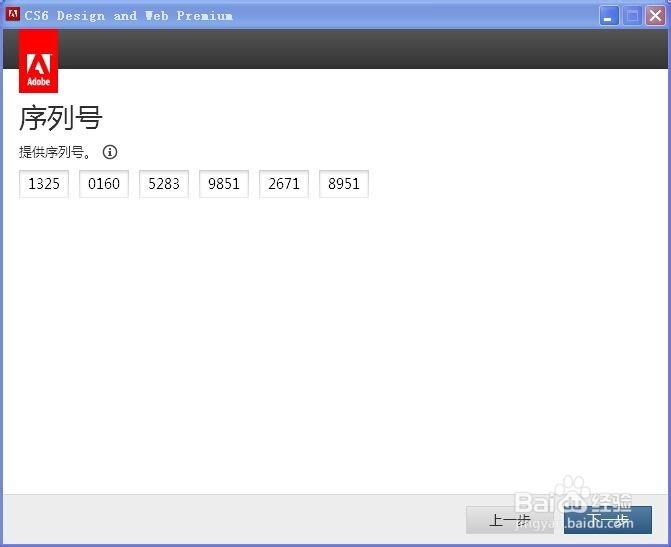Click the Adobe title bar application icon
Image resolution: width=671 pixels, height=547 pixels.
[13, 15]
